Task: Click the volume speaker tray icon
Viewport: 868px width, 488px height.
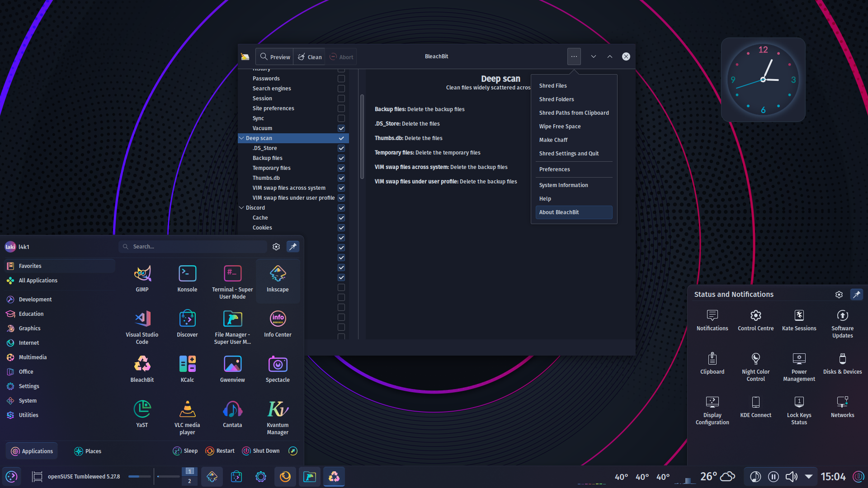Action: pyautogui.click(x=792, y=477)
